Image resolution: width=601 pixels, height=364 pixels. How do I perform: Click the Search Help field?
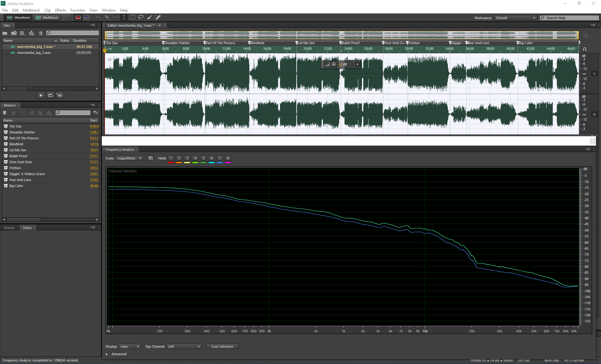569,18
